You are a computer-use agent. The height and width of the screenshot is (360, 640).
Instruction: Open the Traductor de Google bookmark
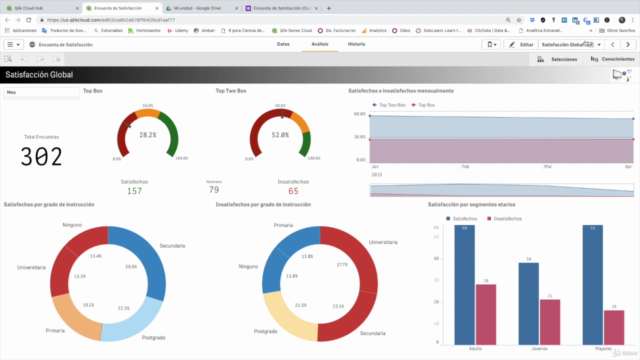point(64,31)
